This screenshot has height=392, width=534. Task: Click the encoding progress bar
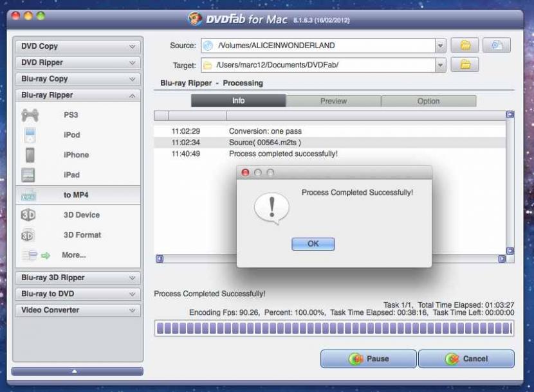coord(334,329)
